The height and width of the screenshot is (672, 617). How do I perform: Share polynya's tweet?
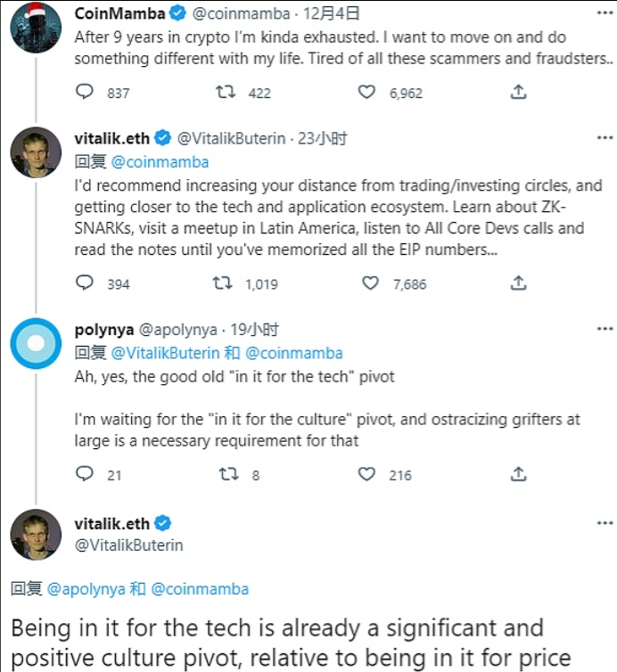click(x=518, y=474)
